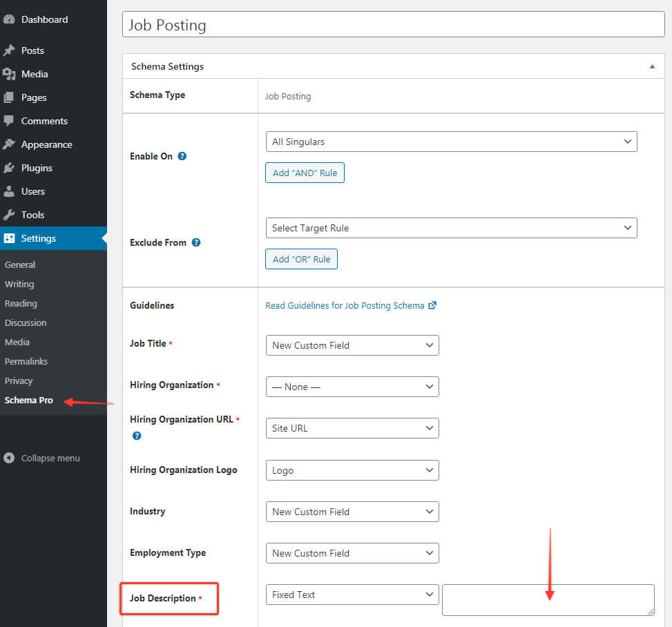Go to Permalinks settings
The width and height of the screenshot is (672, 627).
coord(26,361)
